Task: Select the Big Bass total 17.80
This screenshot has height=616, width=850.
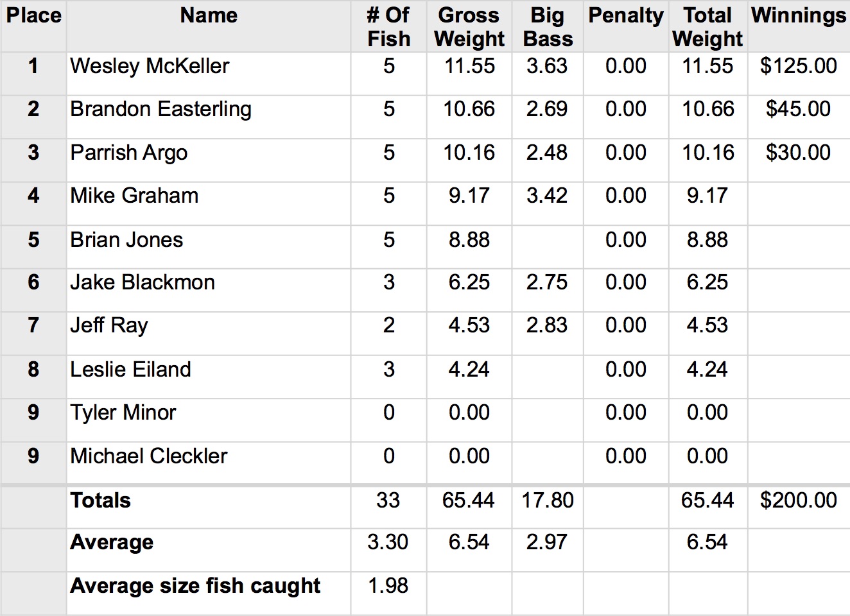Action: [547, 501]
